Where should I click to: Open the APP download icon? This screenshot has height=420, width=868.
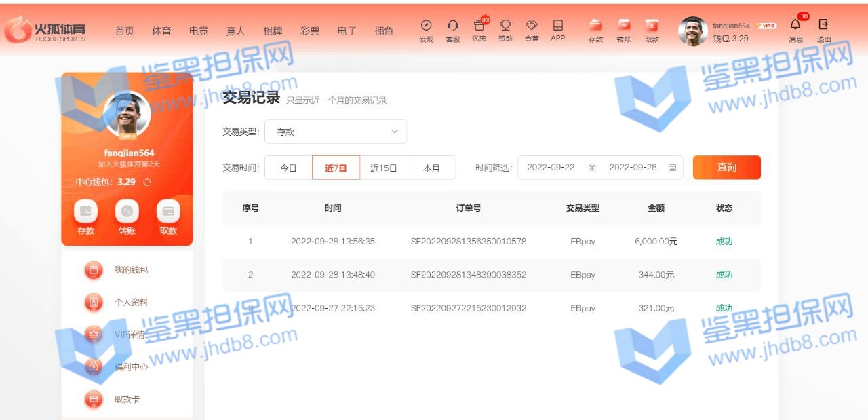[x=557, y=26]
